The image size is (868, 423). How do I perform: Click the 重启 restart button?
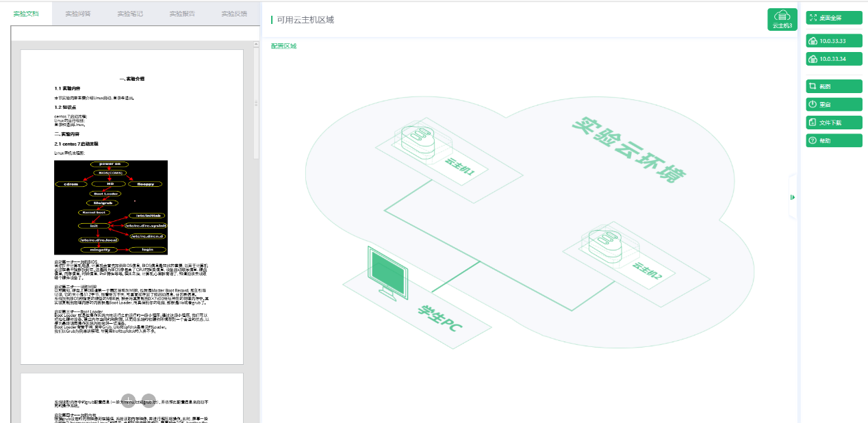[834, 105]
